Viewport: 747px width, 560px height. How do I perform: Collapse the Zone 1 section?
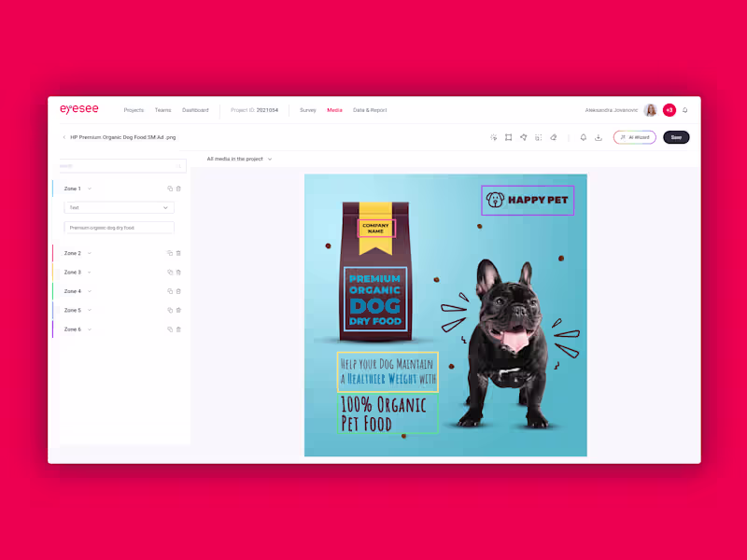click(90, 189)
